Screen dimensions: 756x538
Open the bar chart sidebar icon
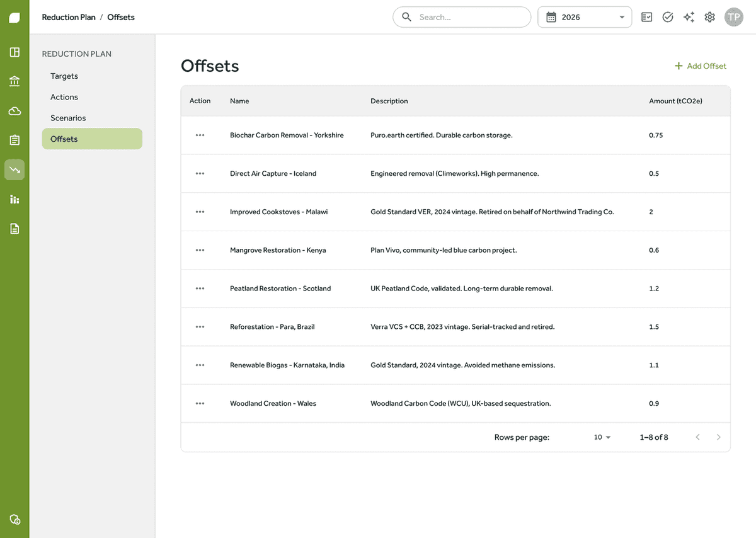14,199
